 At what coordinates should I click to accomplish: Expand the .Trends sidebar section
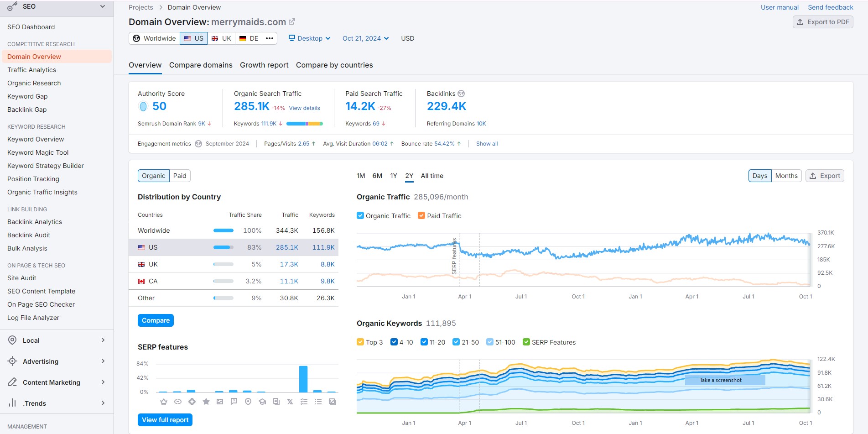(103, 403)
